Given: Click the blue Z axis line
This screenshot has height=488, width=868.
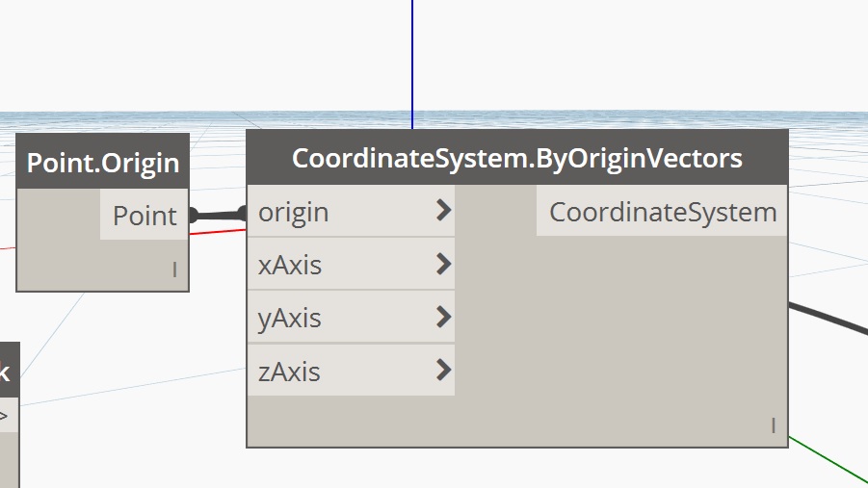Looking at the screenshot, I should pyautogui.click(x=412, y=58).
